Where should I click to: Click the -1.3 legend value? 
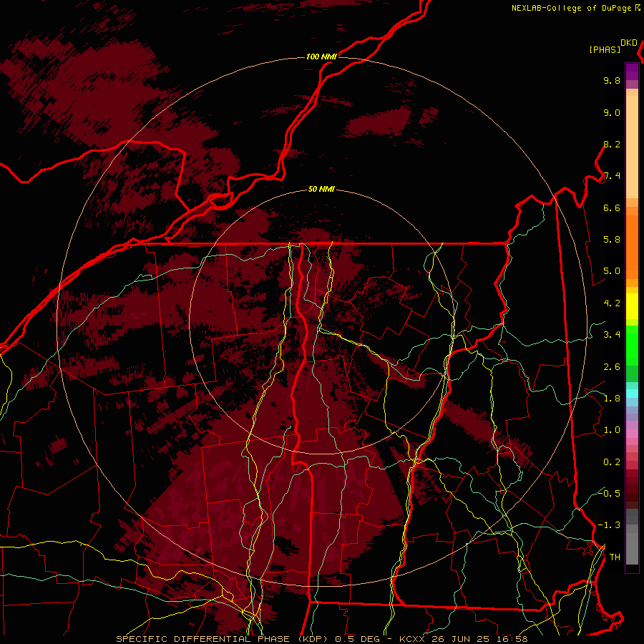coord(609,525)
